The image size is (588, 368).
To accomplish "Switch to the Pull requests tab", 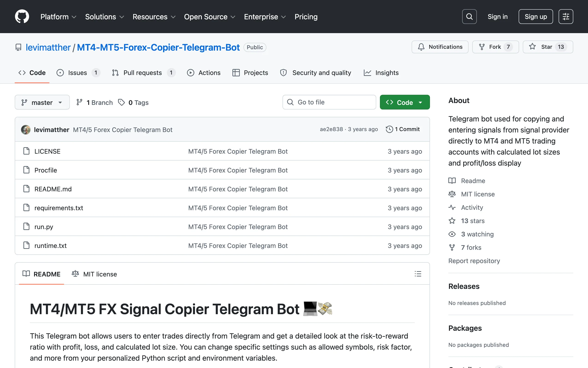I will pos(143,73).
